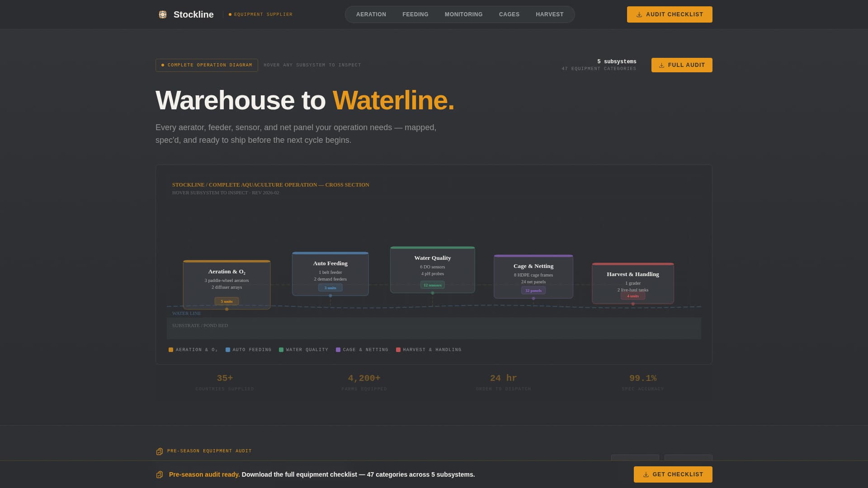The width and height of the screenshot is (868, 488).
Task: Click the clipboard icon in the bottom banner
Action: pos(159,474)
